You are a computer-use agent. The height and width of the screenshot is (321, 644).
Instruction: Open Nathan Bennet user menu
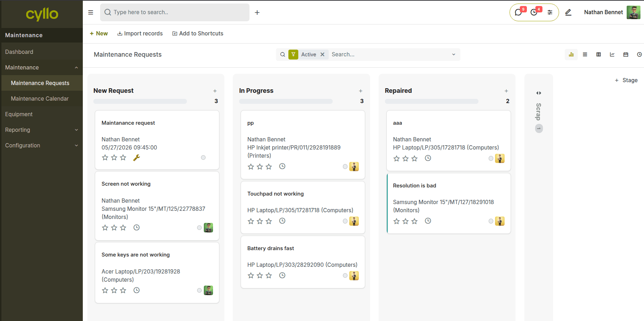coord(612,12)
